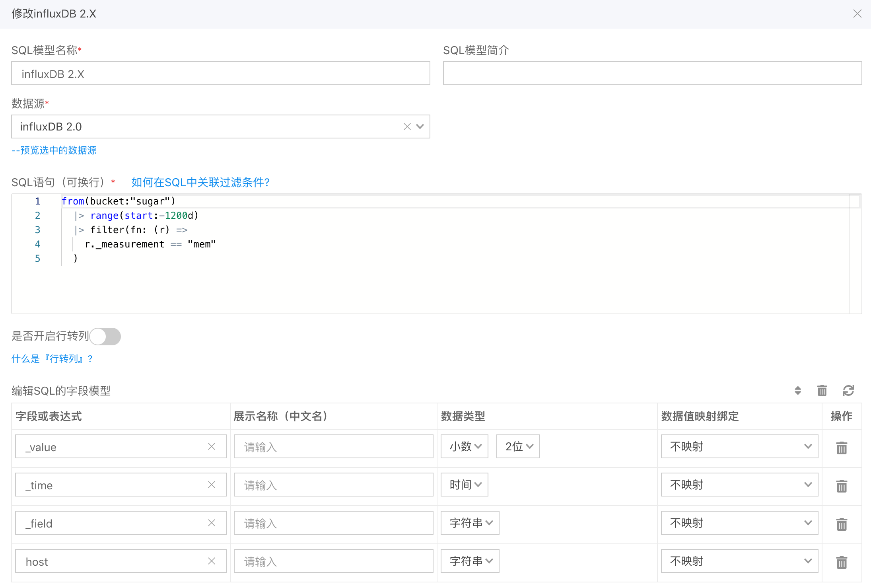Click the range(start:-1200d) code line
The image size is (871, 588).
click(x=136, y=216)
